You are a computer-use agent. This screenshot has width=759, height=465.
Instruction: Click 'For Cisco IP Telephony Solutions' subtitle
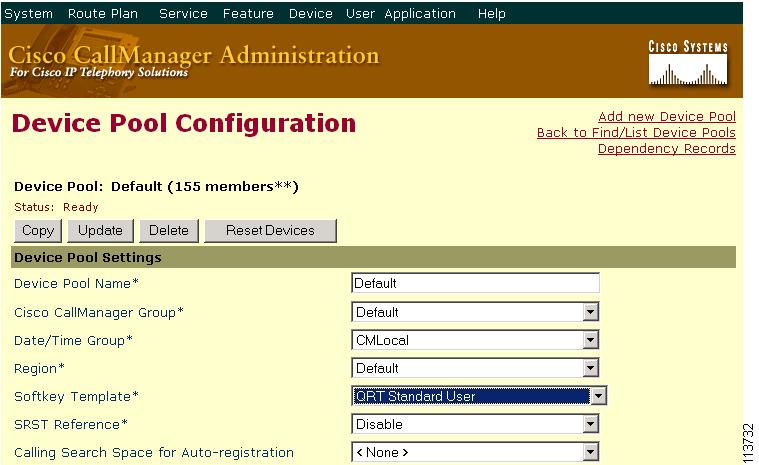click(99, 73)
